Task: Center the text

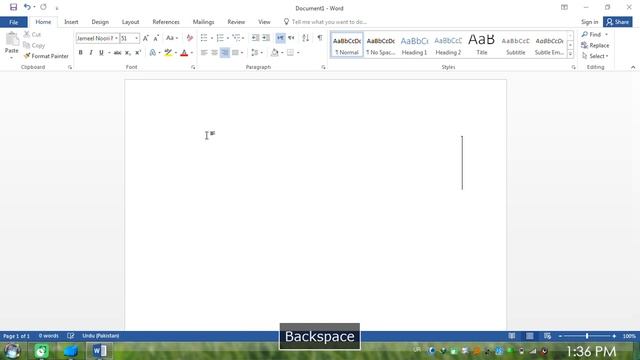Action: coord(214,53)
